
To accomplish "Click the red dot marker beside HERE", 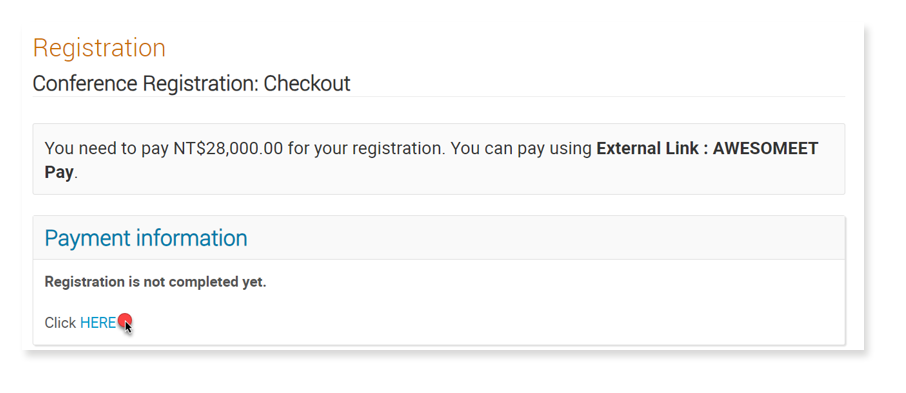I will coord(125,321).
